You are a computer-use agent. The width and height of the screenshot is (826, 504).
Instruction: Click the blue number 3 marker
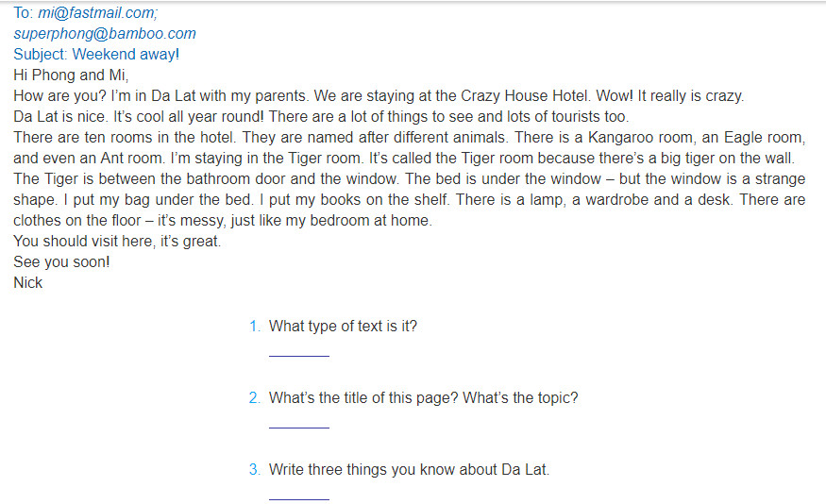(255, 470)
